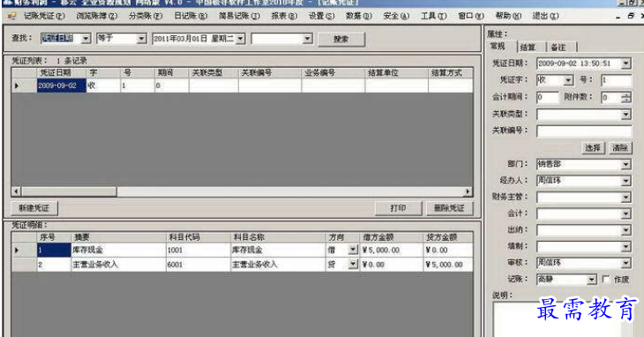644x337 pixels.
Task: Switch to the 结算 tab
Action: [528, 48]
